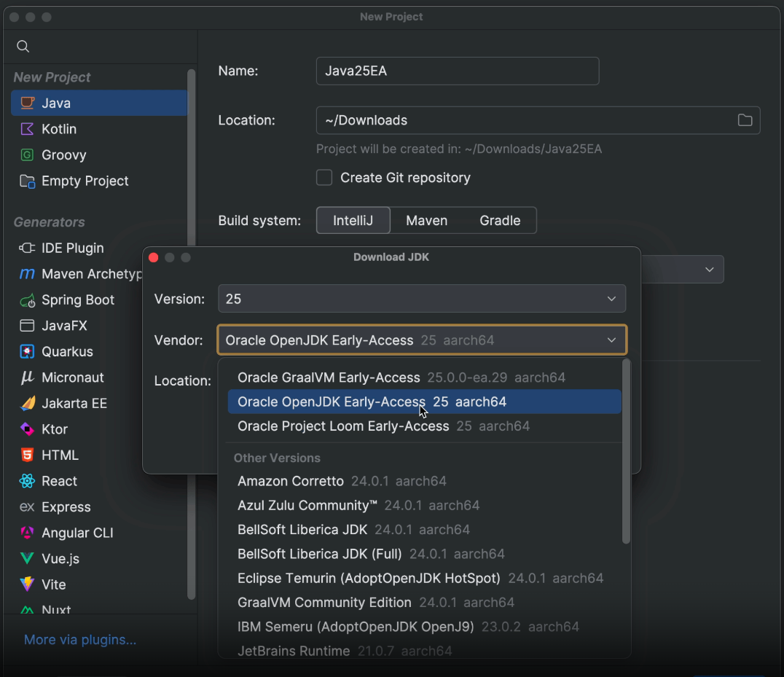The width and height of the screenshot is (784, 677).
Task: Click the folder browse button for Location
Action: 745,120
